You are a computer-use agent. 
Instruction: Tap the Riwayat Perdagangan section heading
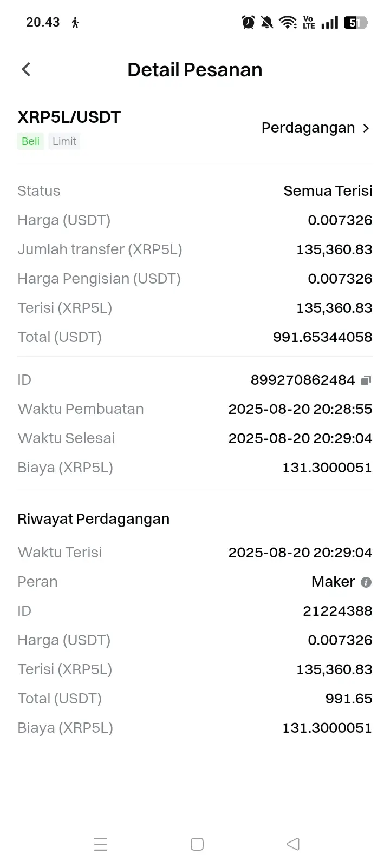click(94, 519)
